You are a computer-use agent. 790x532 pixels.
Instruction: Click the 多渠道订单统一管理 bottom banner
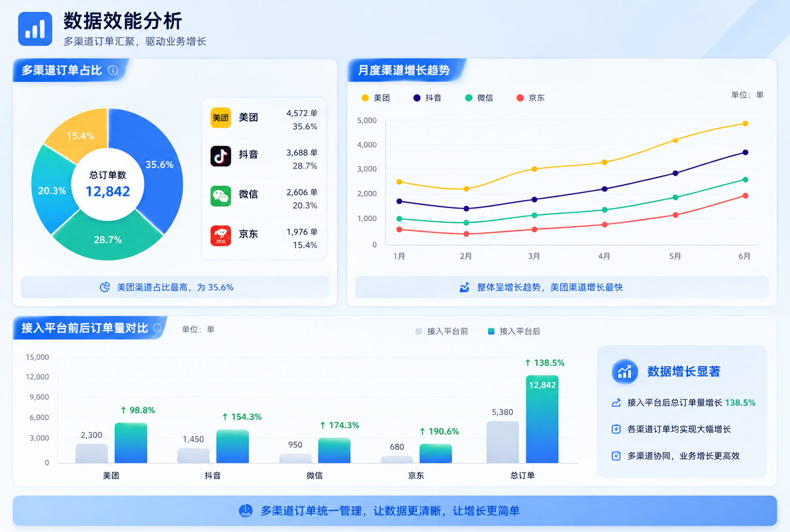[394, 511]
